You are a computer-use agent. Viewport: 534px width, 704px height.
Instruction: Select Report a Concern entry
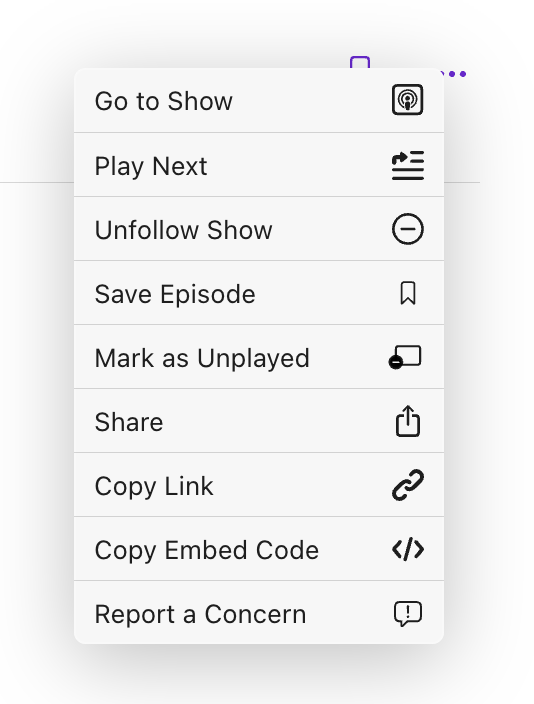pos(259,613)
